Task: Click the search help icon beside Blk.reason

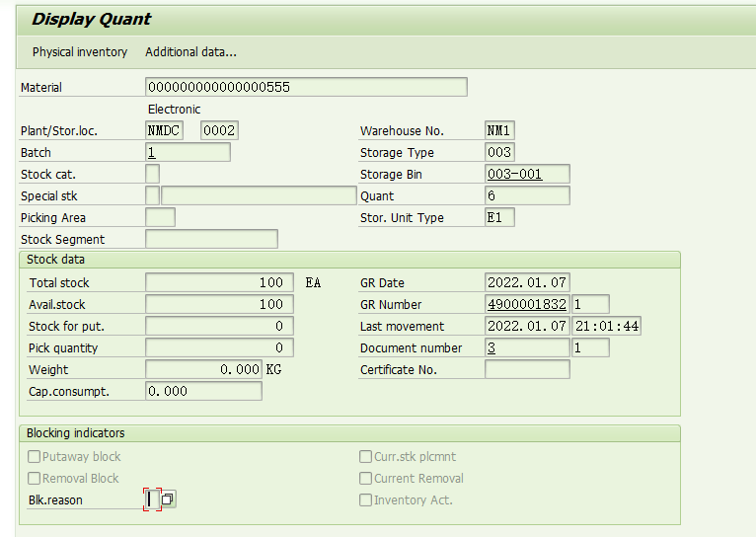Action: 168,499
